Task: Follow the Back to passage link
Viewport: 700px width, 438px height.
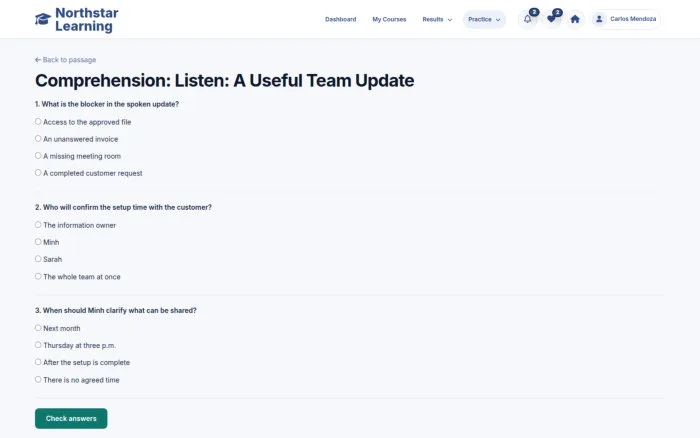Action: (66, 60)
